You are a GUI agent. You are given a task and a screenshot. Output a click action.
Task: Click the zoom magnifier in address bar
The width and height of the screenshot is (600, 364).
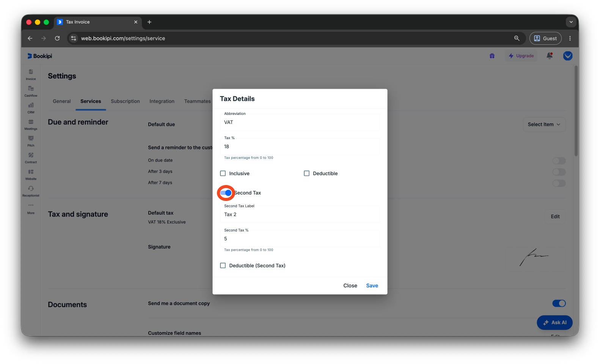[517, 38]
